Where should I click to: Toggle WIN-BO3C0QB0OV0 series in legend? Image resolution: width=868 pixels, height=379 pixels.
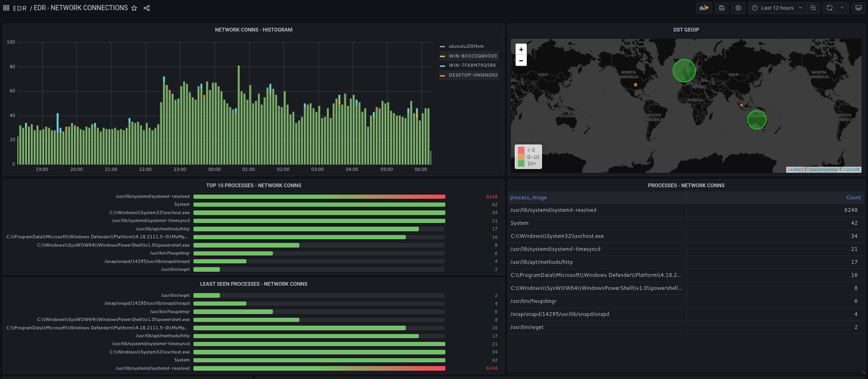(x=472, y=56)
